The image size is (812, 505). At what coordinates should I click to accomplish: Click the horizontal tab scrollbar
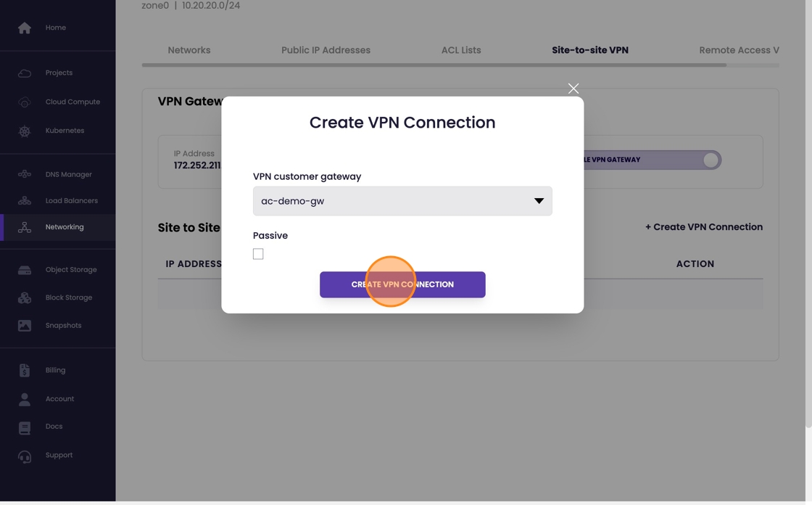434,65
